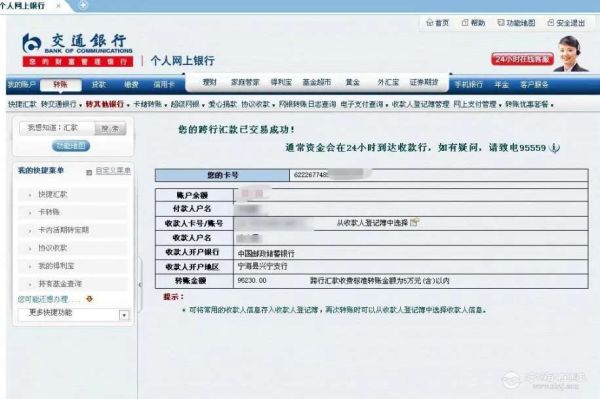Open the 功能地图 function map

click(x=516, y=23)
